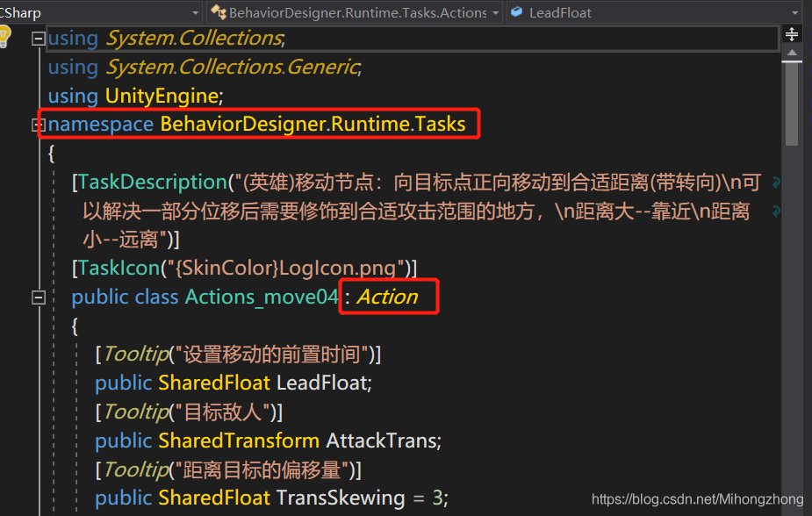Screen dimensions: 812x516
Task: Click the lightbulb quick actions icon
Action: pos(4,37)
